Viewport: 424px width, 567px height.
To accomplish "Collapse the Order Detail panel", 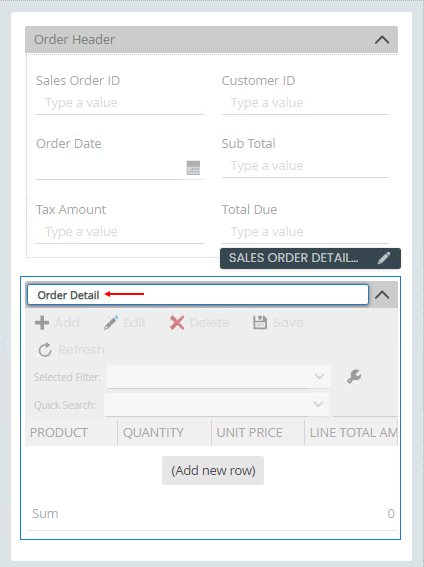I will (382, 295).
